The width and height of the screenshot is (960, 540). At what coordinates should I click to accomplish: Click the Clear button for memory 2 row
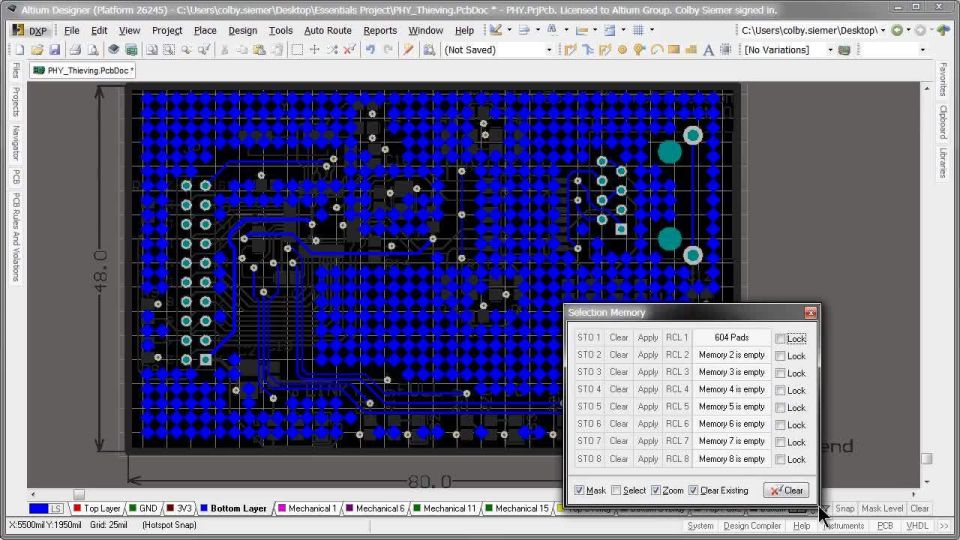pyautogui.click(x=618, y=354)
